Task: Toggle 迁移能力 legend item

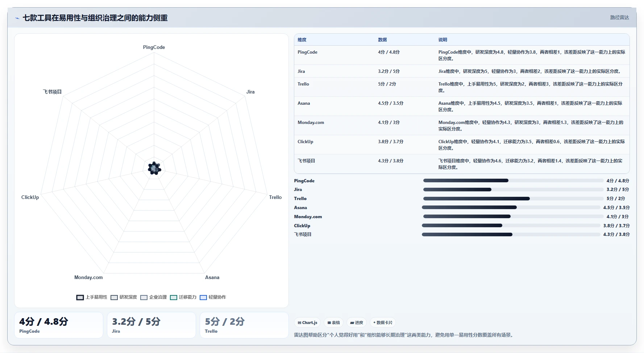Action: (183, 297)
